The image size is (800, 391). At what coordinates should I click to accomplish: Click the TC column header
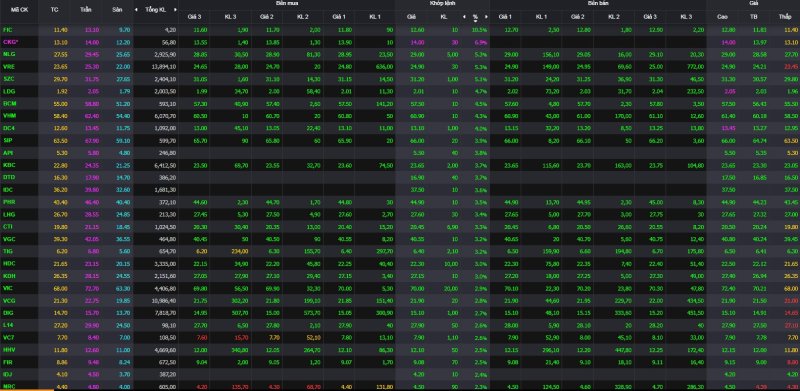click(55, 10)
